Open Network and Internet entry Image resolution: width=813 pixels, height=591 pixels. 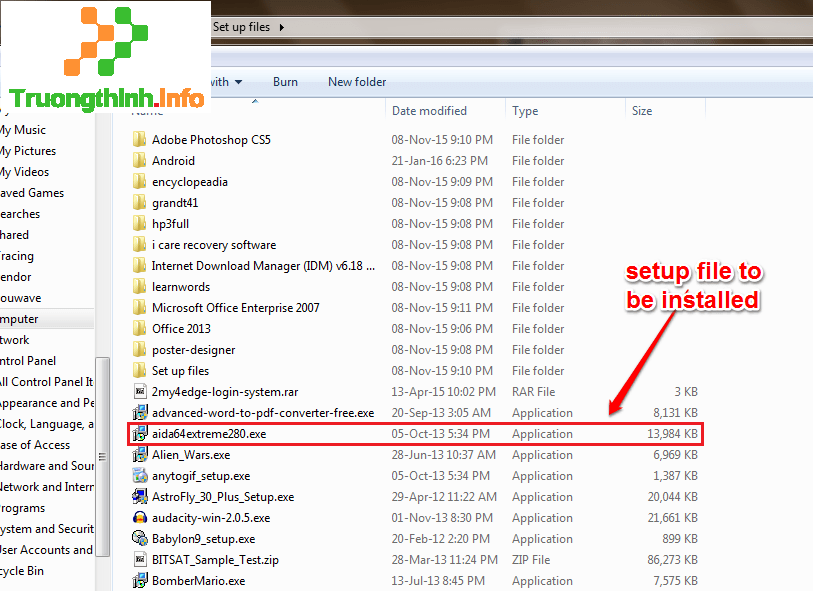47,487
